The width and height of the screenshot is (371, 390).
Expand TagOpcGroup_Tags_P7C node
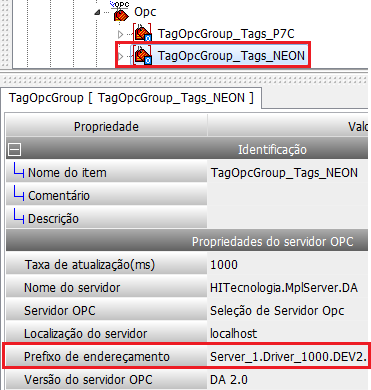121,34
